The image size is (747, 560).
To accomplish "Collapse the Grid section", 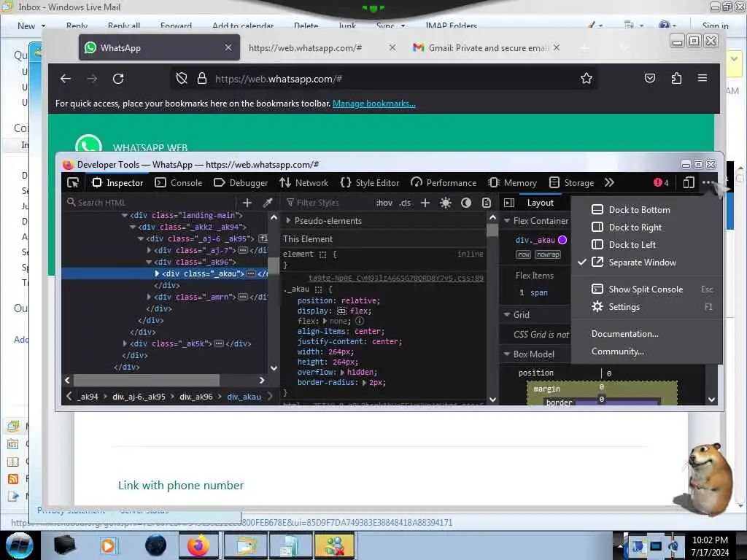I will [507, 314].
